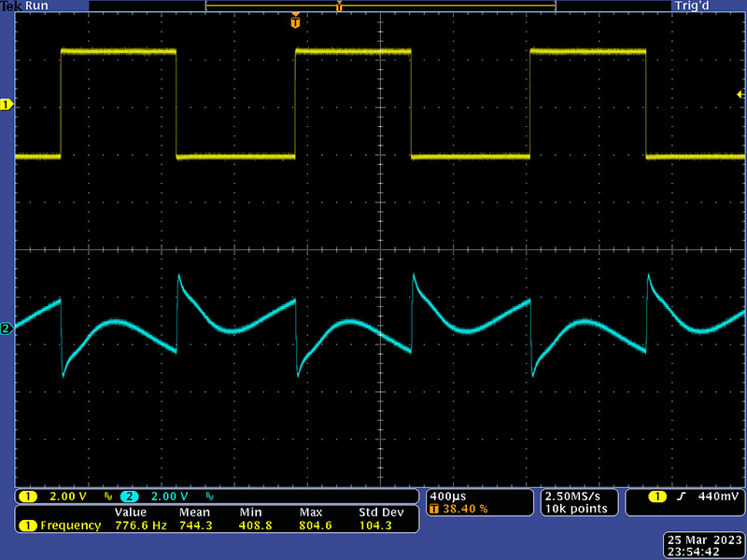Click the record view bar at top
Image resolution: width=747 pixels, height=560 pixels.
(x=380, y=7)
